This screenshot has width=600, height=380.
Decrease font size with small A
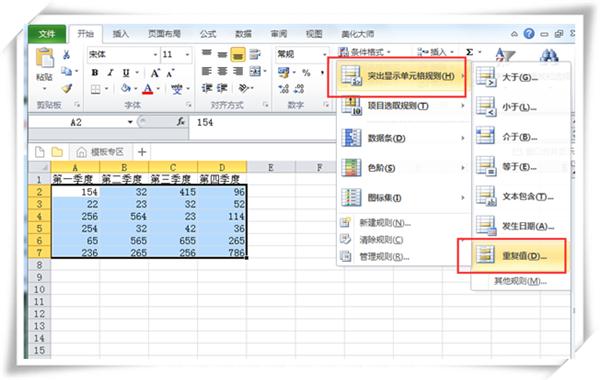(171, 73)
